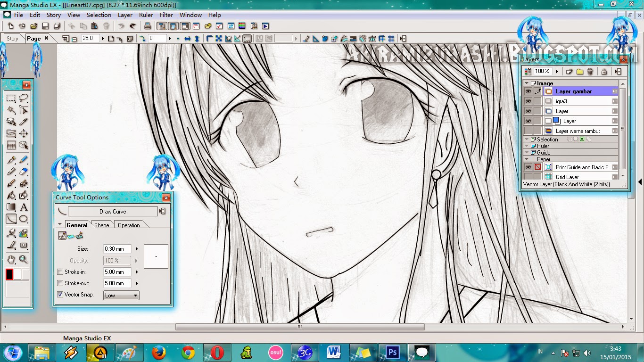The image size is (644, 362).
Task: Select the Pen tool in the toolbox
Action: click(11, 160)
